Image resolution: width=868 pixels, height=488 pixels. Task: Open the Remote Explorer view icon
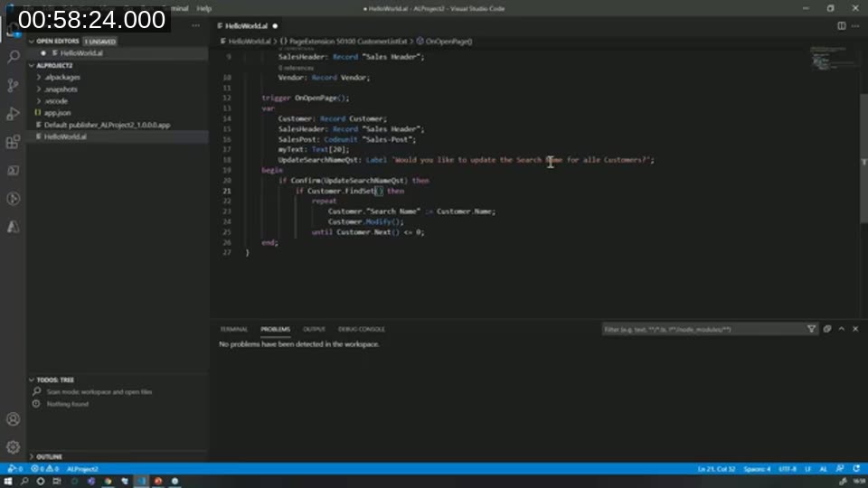click(14, 171)
